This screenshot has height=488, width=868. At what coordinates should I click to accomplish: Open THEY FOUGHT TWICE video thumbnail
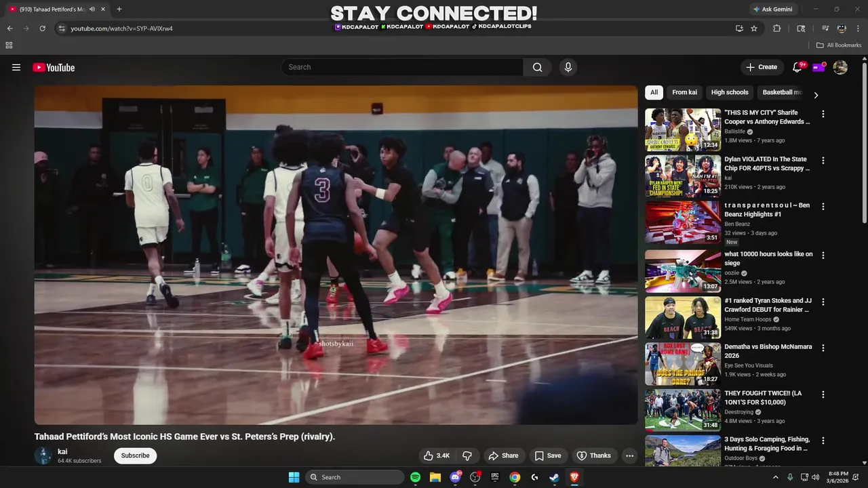coord(683,410)
